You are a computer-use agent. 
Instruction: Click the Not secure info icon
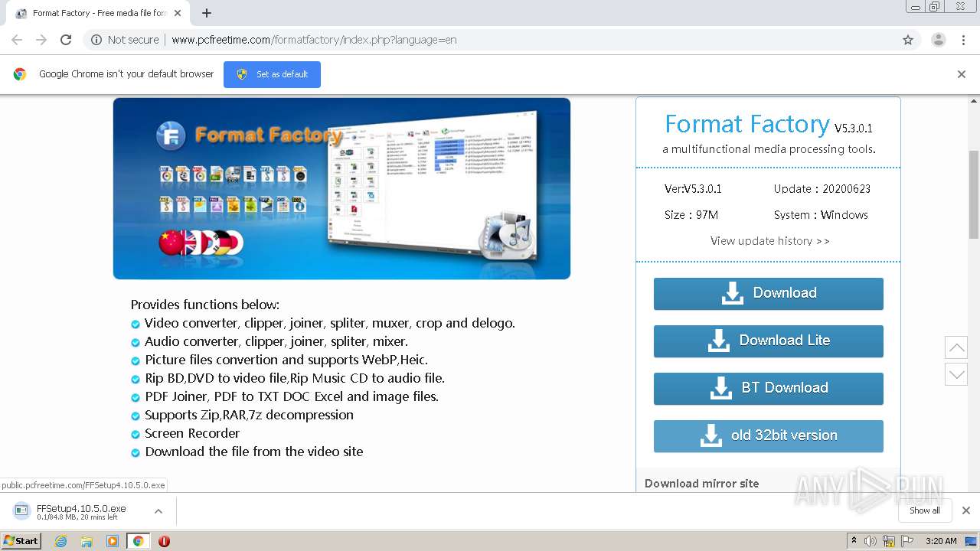[x=96, y=40]
